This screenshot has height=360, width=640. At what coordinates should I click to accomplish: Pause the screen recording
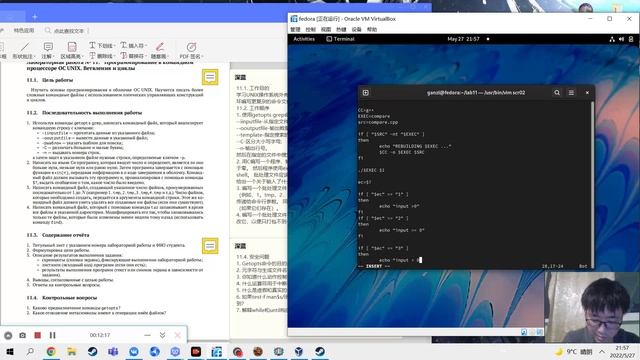tap(53, 335)
